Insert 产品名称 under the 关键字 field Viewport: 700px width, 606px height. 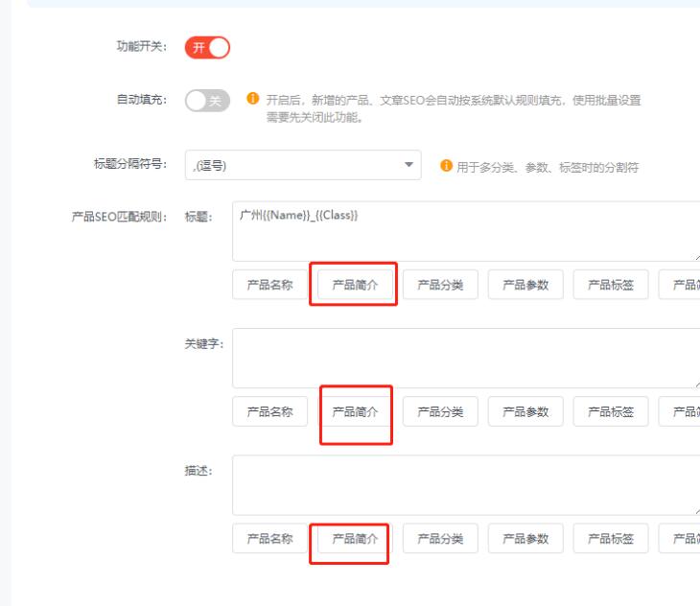269,411
